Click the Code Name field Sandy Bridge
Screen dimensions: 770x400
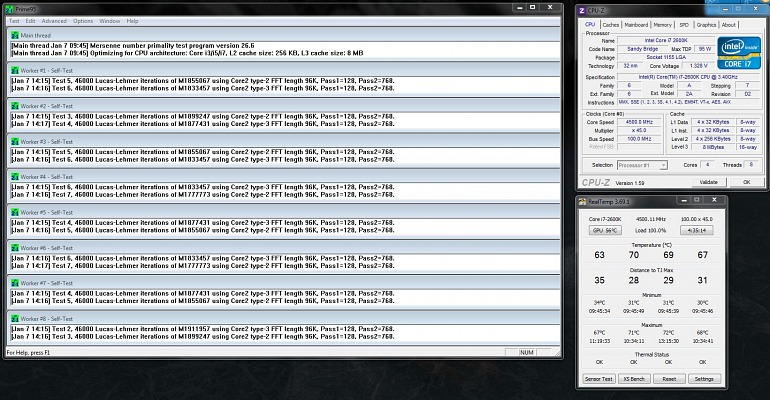click(x=642, y=49)
